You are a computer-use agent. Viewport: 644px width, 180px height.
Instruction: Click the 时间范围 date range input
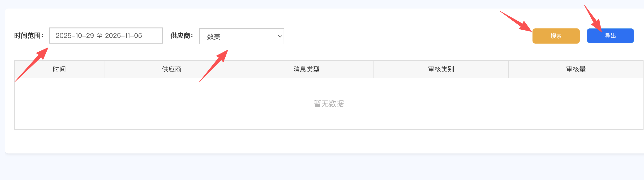click(106, 36)
